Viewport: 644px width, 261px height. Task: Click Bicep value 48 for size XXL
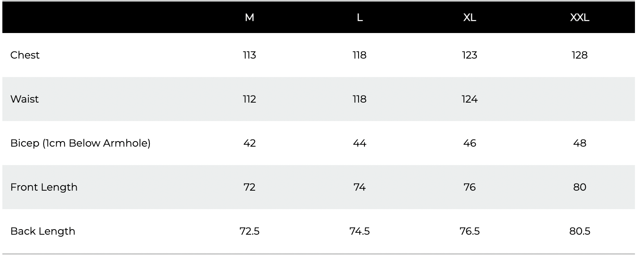[580, 143]
